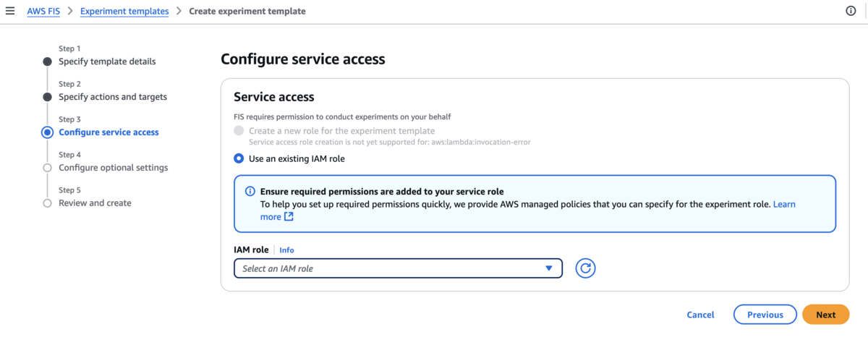Go to Configure optional settings step
Screen dimensions: 868x345
113,168
